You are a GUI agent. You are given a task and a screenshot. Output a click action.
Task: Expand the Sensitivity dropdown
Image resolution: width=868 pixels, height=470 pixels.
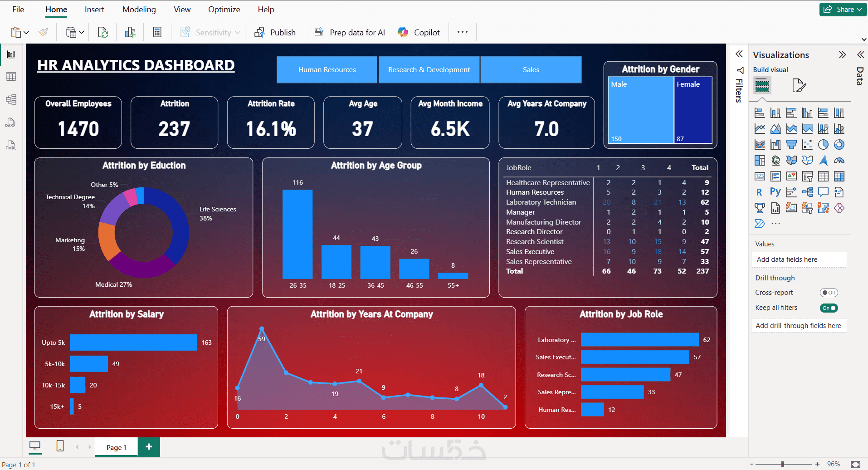210,32
